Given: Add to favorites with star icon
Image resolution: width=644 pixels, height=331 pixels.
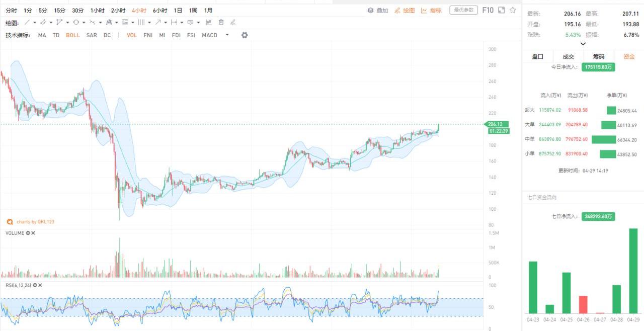Looking at the screenshot, I should click(513, 10).
